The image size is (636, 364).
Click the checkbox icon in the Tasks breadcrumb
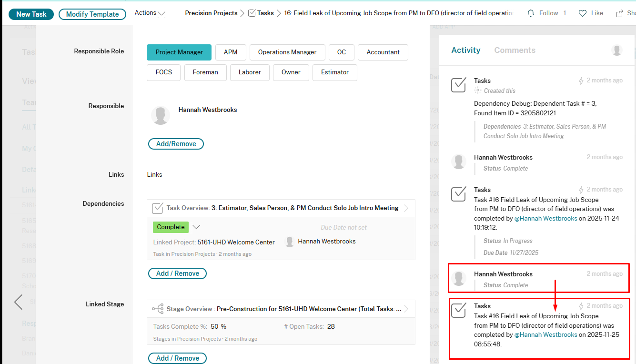click(x=252, y=13)
